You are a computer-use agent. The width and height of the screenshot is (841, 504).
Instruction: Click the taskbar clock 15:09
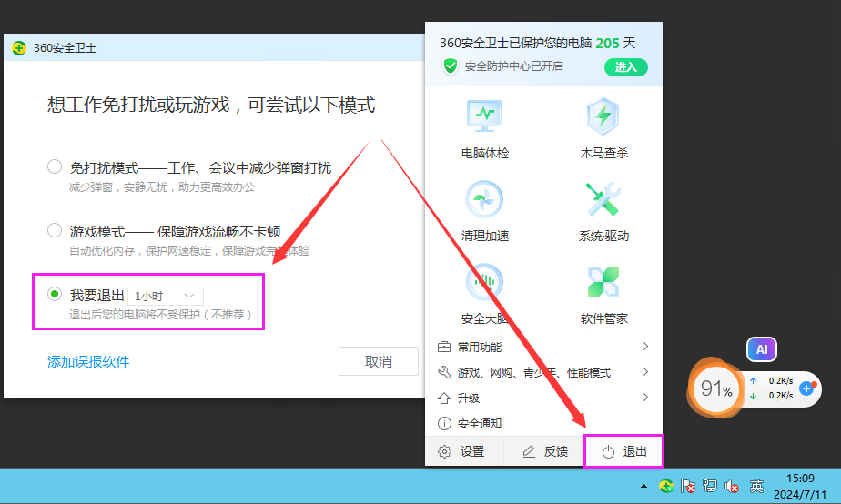800,479
